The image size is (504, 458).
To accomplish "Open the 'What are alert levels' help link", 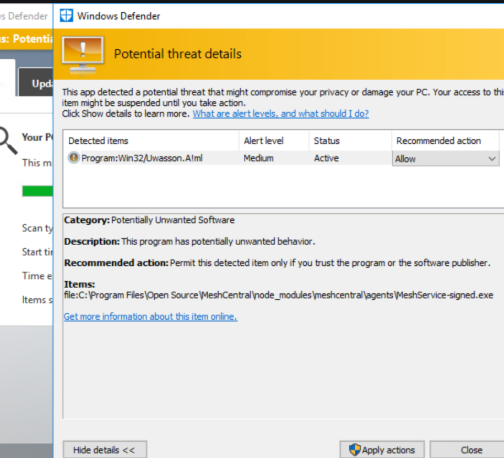I will point(281,114).
